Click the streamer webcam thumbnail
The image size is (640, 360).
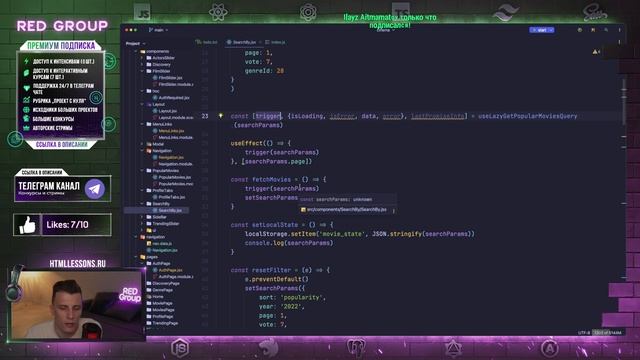click(x=77, y=304)
